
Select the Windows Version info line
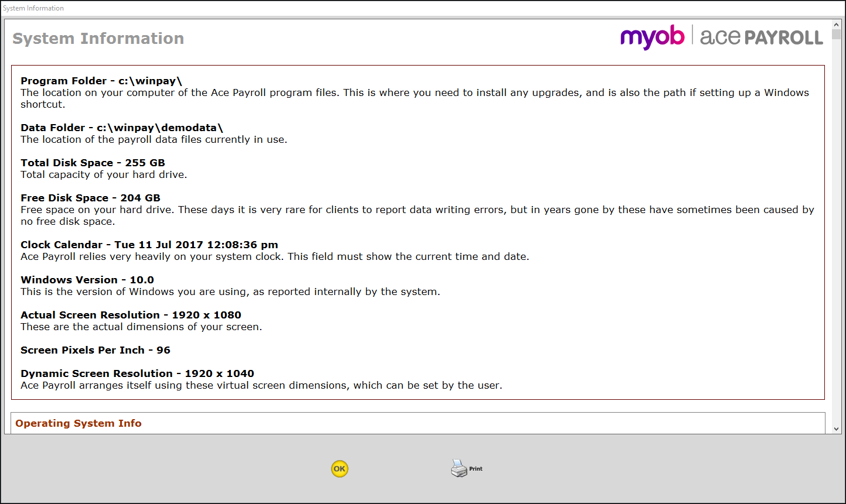pyautogui.click(x=87, y=279)
